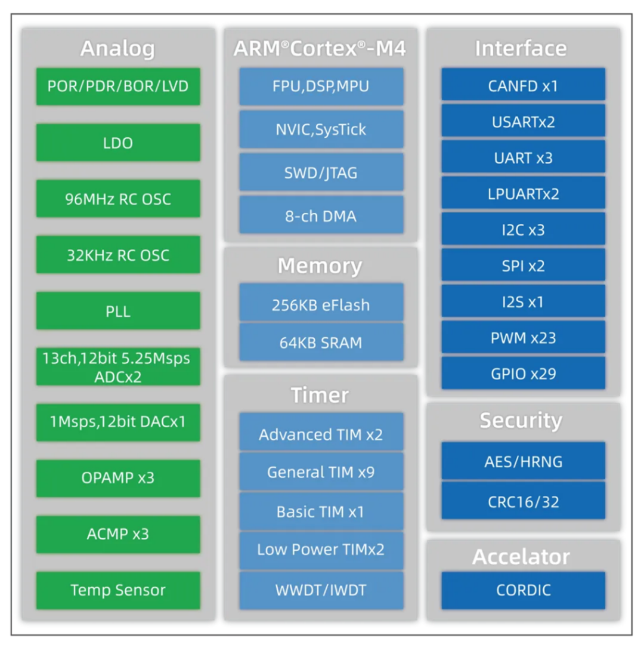Screen dimensions: 644x651
Task: Click the Temp Sensor block
Action: 118,590
